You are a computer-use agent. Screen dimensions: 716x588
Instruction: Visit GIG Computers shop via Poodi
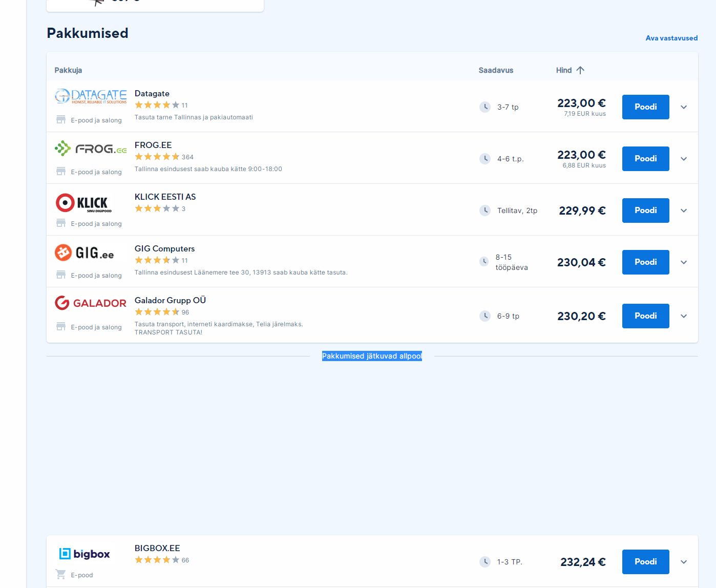click(645, 262)
